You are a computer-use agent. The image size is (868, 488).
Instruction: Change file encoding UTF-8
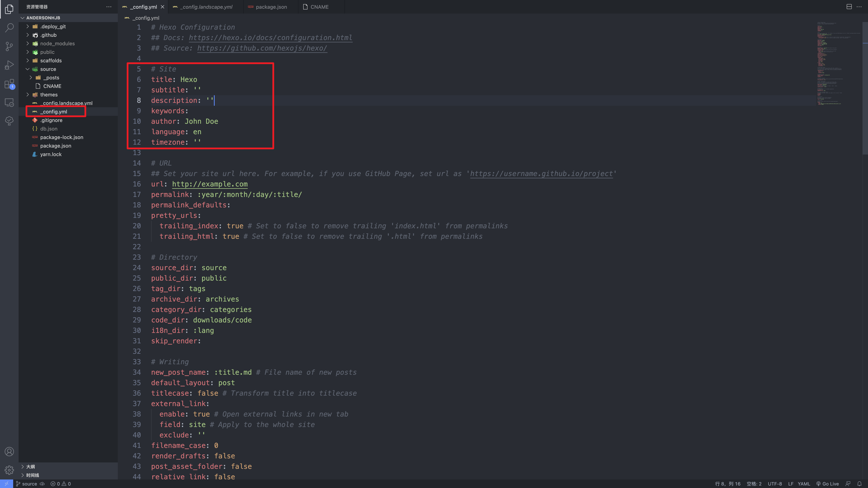775,484
